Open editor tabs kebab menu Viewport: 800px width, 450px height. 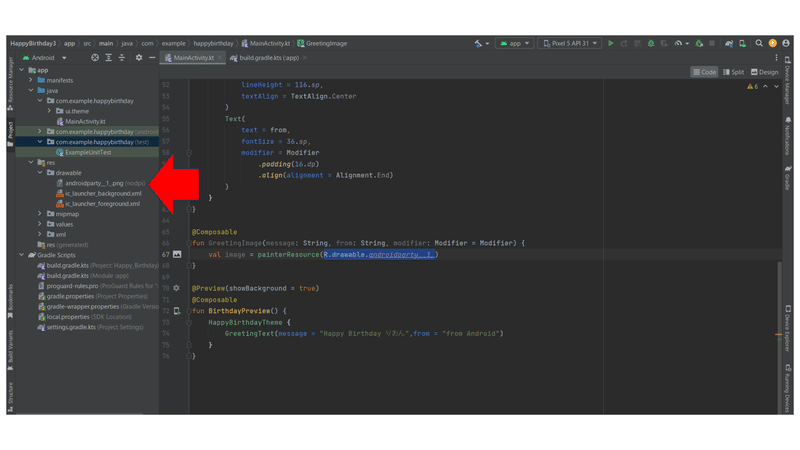[x=777, y=58]
